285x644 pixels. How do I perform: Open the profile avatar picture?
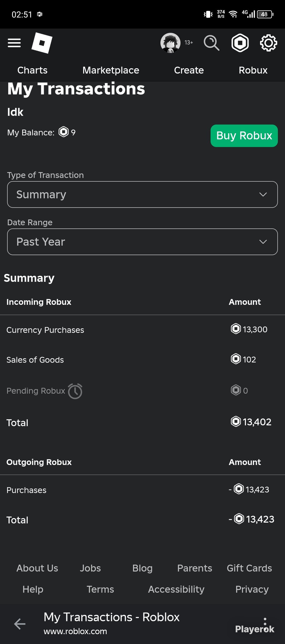170,43
